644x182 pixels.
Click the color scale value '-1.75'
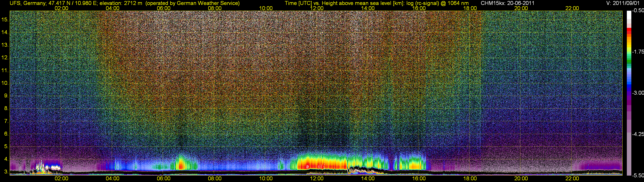coord(638,52)
